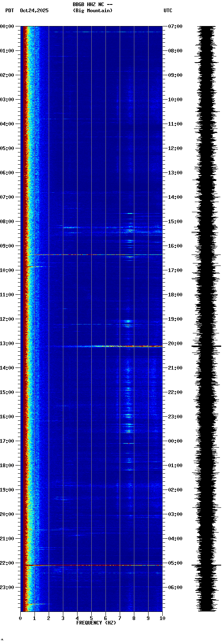Click the "UTC" time zone label
224x644 pixels.
click(x=168, y=11)
